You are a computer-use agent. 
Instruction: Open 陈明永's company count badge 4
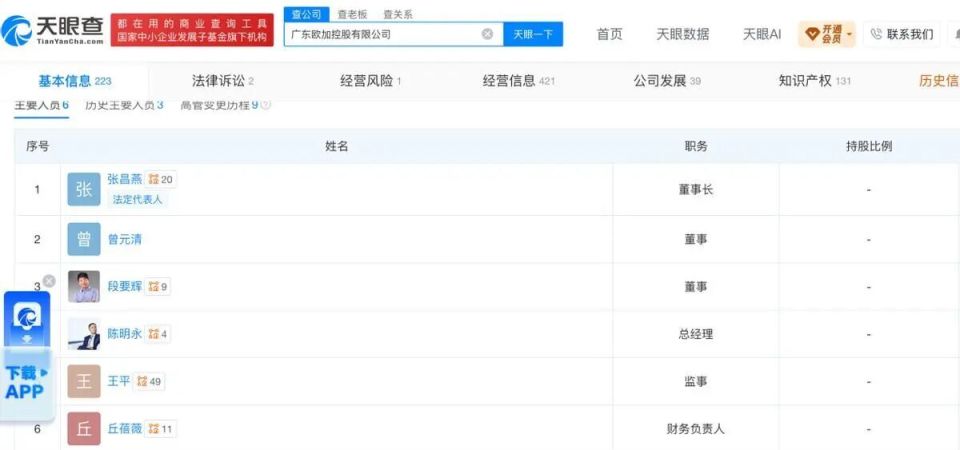tap(158, 334)
